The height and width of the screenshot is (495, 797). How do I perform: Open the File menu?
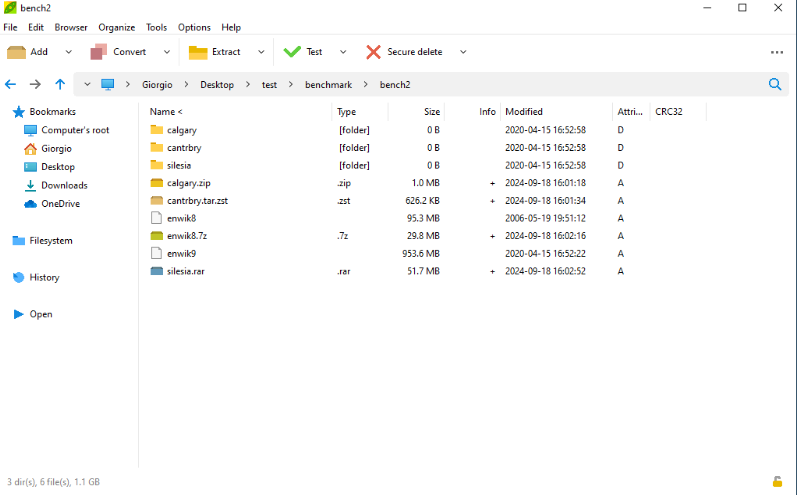(10, 27)
